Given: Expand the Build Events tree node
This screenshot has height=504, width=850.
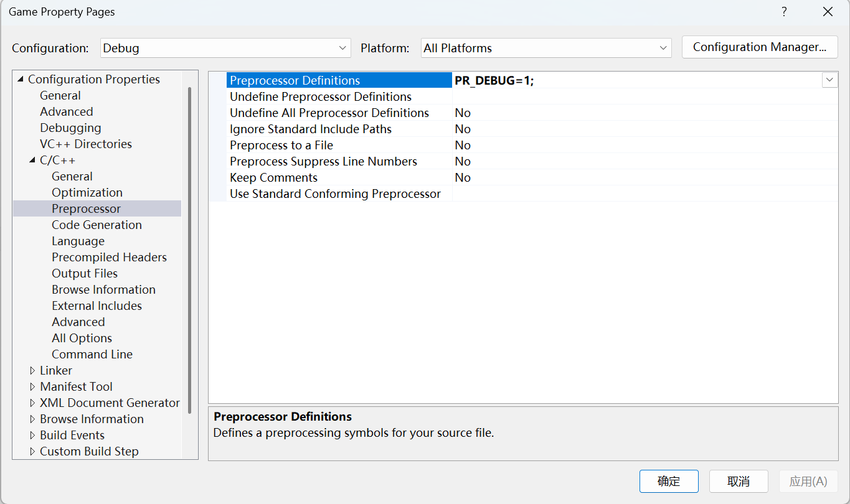Looking at the screenshot, I should (33, 434).
